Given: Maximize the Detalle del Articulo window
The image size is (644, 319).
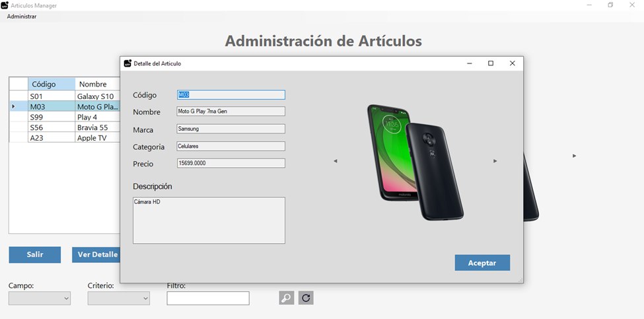Looking at the screenshot, I should [x=490, y=63].
